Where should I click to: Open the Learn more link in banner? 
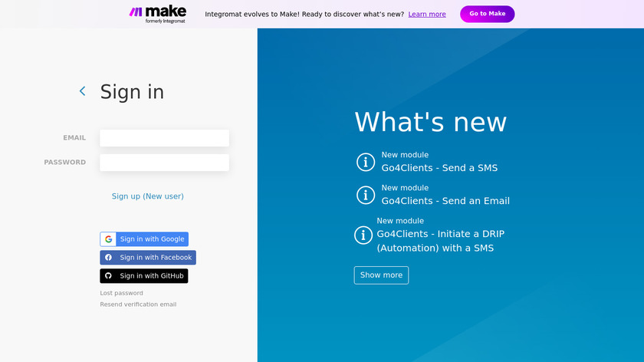pos(427,15)
